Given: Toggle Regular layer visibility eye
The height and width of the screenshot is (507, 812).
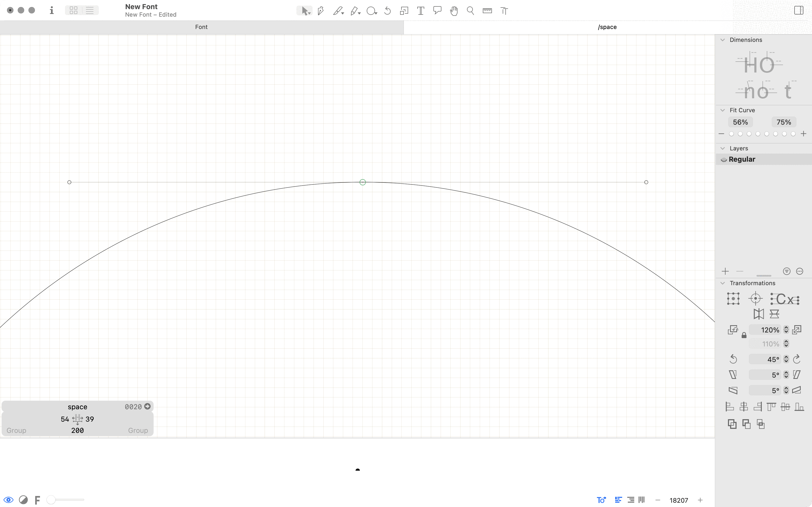Looking at the screenshot, I should coord(723,160).
